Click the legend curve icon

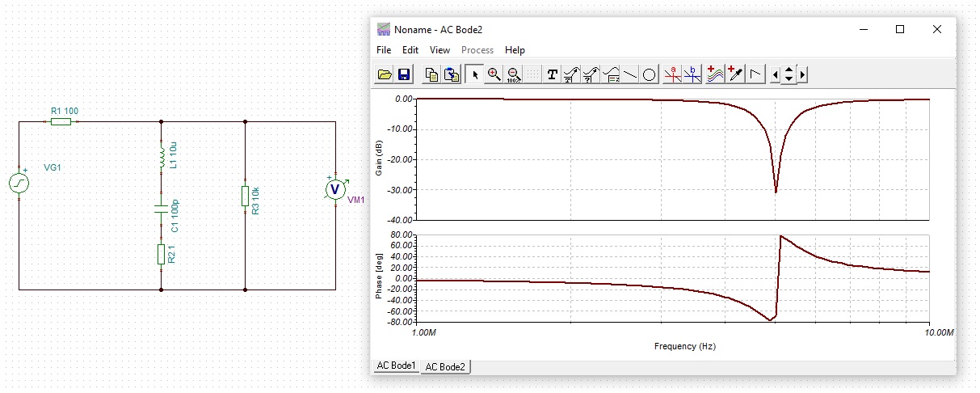611,75
